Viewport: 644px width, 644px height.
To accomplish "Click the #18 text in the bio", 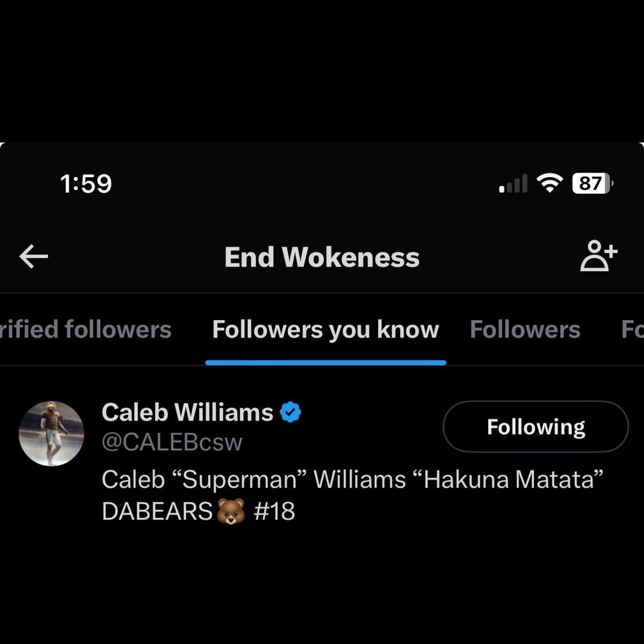I will coord(274,512).
